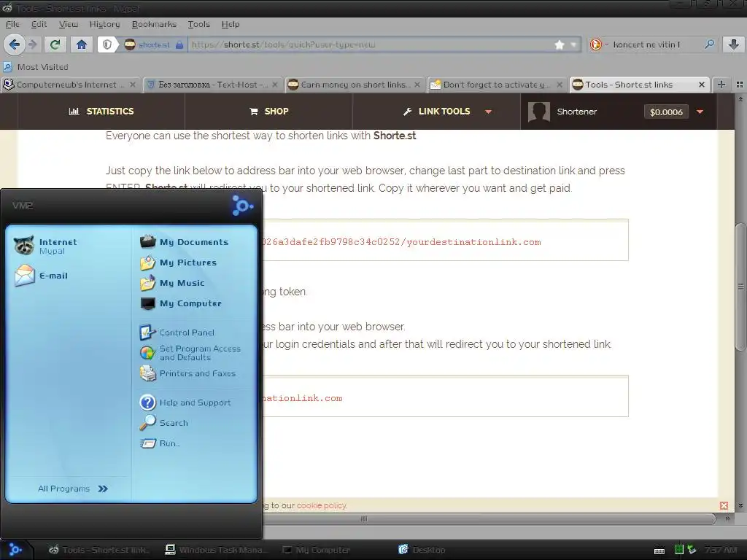Open the History menu
747x560 pixels.
coord(104,24)
